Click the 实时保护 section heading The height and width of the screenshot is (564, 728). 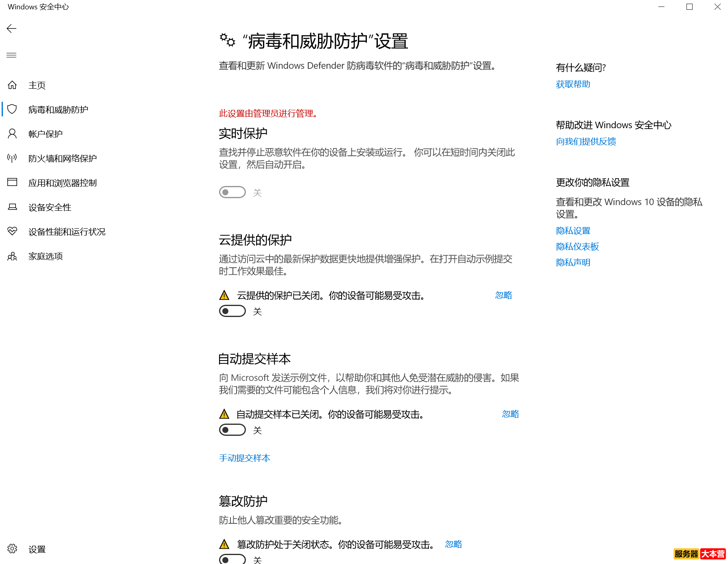coord(243,133)
